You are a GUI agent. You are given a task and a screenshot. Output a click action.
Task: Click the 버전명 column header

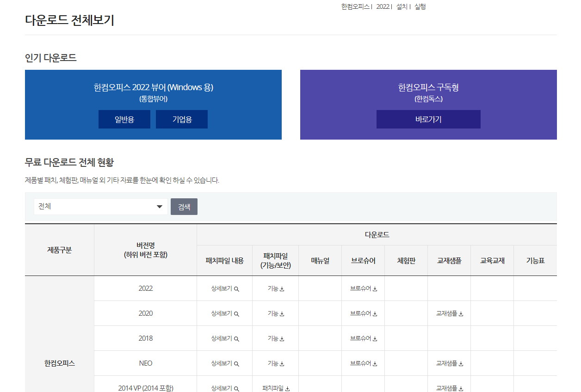coord(146,250)
